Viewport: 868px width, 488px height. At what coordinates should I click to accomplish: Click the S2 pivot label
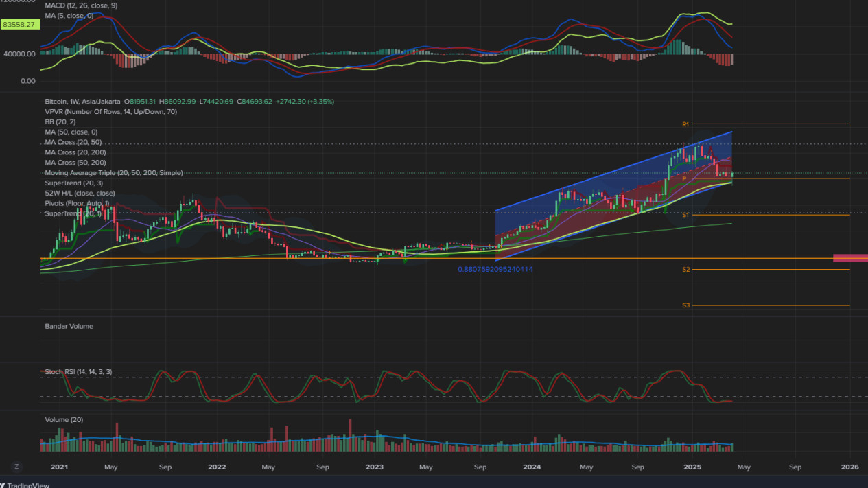coord(686,270)
